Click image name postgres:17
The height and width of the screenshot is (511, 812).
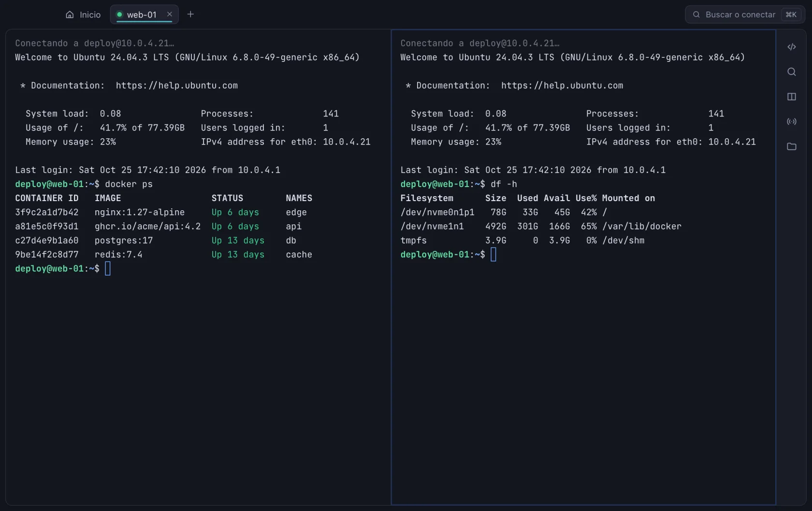click(124, 240)
